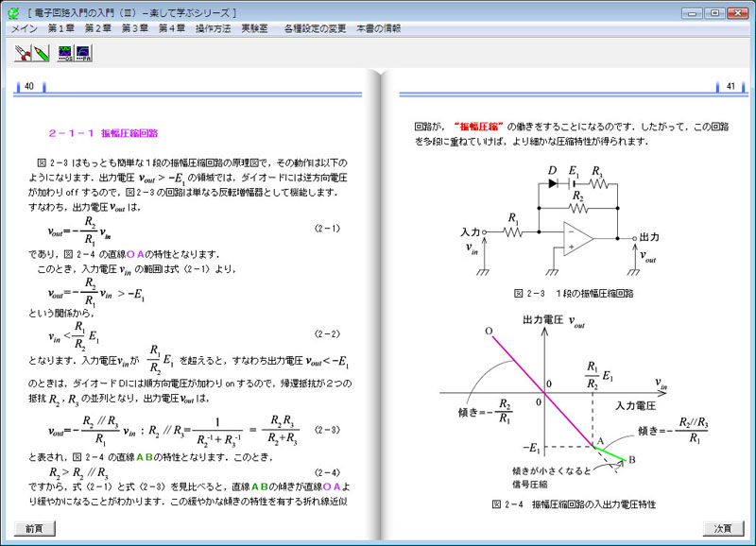Go to previous page with 前頁 button
This screenshot has width=756, height=546.
tap(35, 528)
